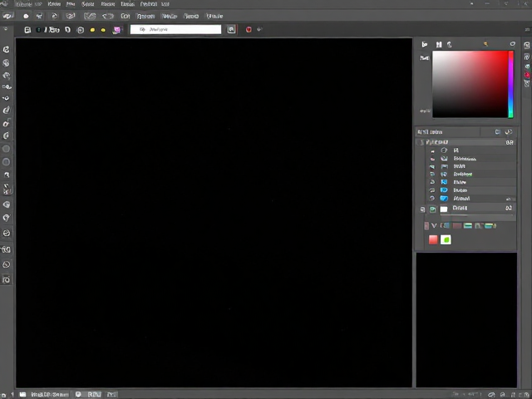
Task: Click the green icon beside the white layer thumbnail
Action: (433, 209)
